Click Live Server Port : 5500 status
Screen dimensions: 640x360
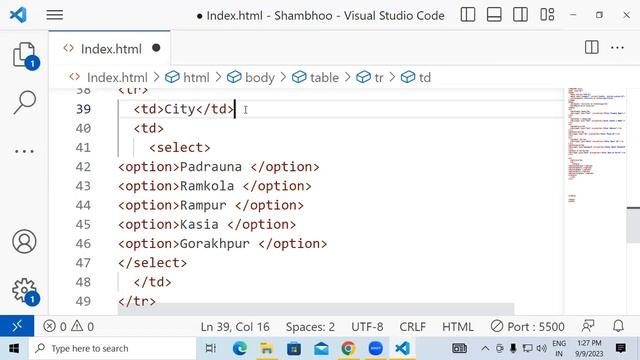point(527,327)
